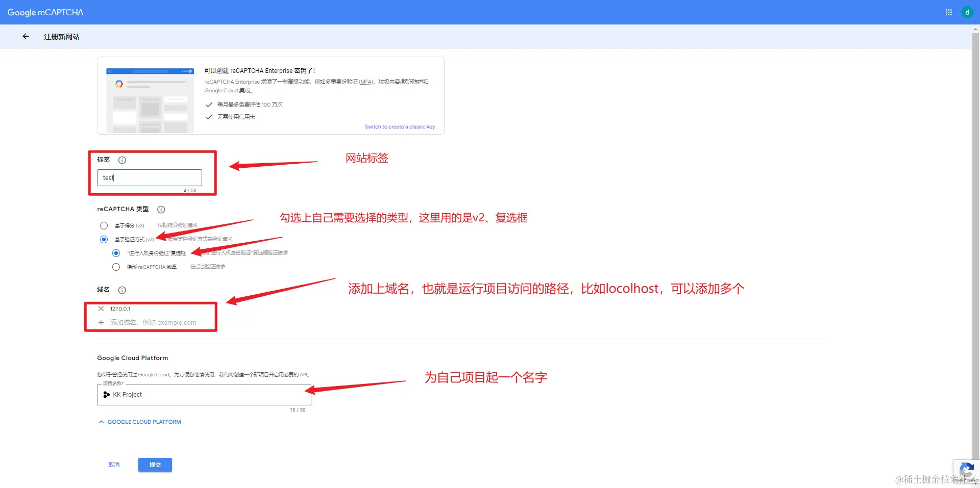Viewport: 980px width, 488px height.
Task: Click the 无需使用信用卡 line
Action: 236,117
